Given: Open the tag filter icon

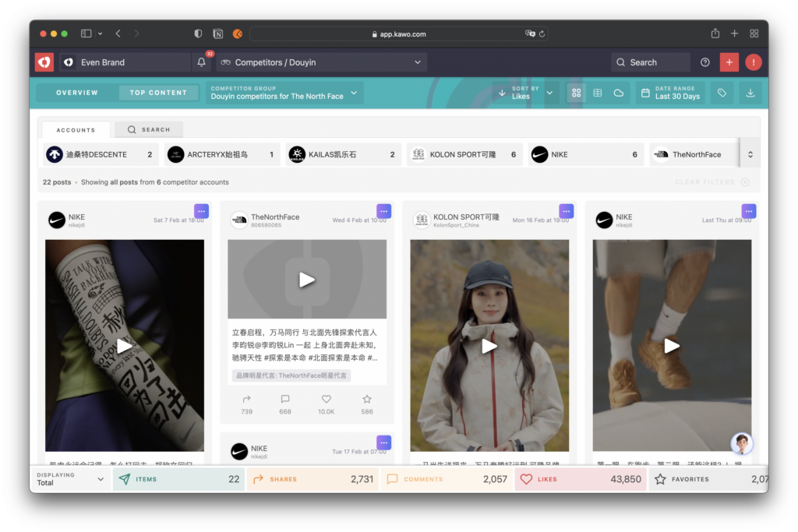Looking at the screenshot, I should click(x=722, y=93).
